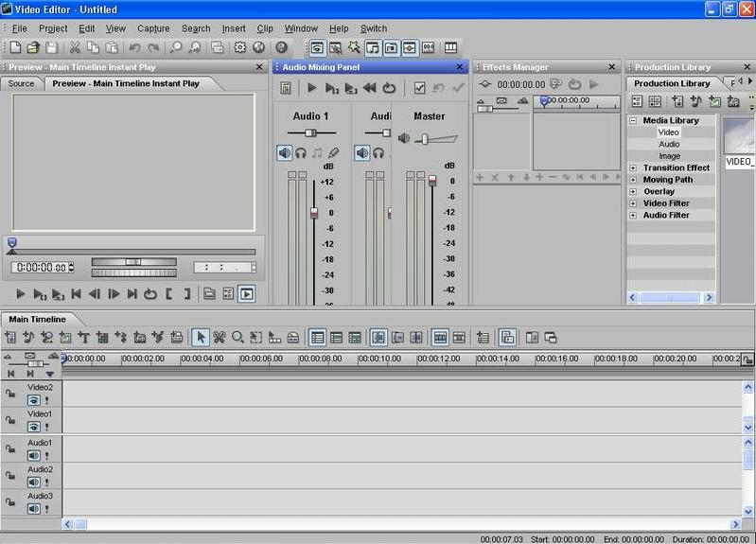The height and width of the screenshot is (544, 756).
Task: Click the Help question mark icon
Action: pyautogui.click(x=281, y=47)
